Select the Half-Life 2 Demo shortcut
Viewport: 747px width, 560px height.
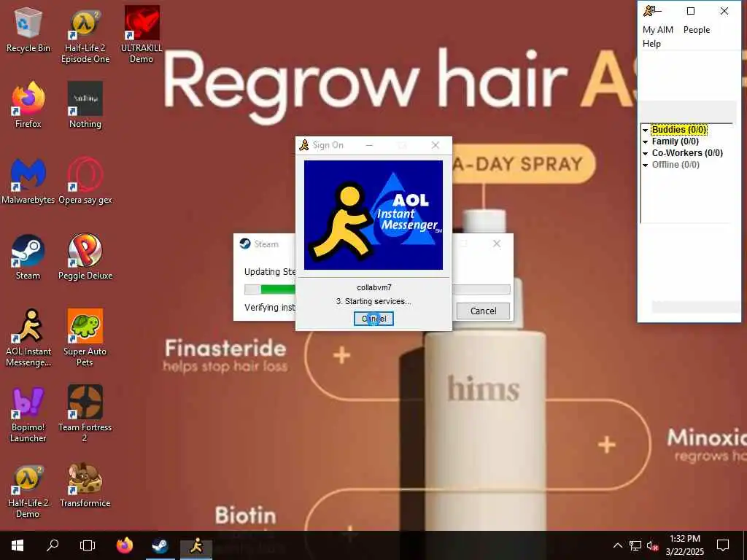[28, 491]
